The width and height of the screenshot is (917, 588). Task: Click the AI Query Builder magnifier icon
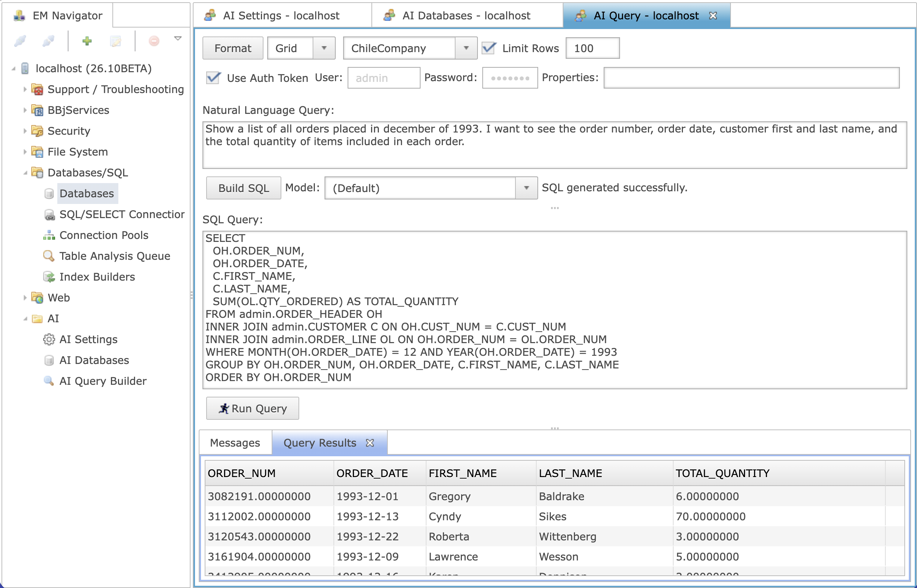coord(49,381)
